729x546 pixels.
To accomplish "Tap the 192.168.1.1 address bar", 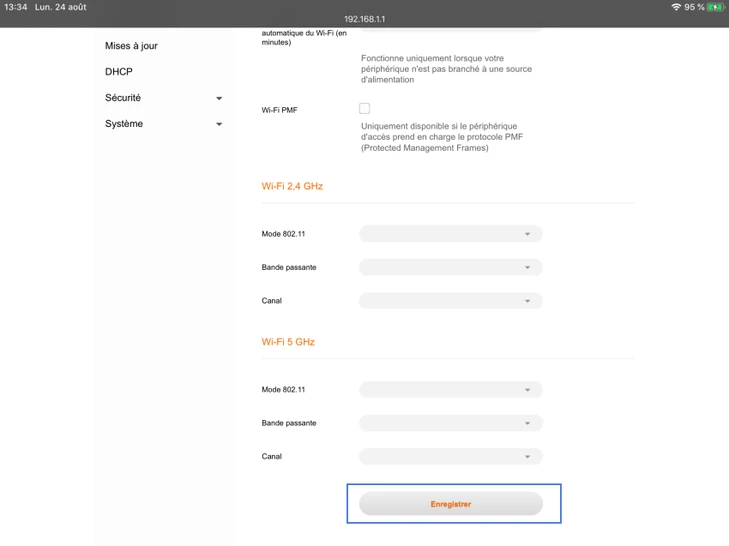I will pyautogui.click(x=364, y=19).
